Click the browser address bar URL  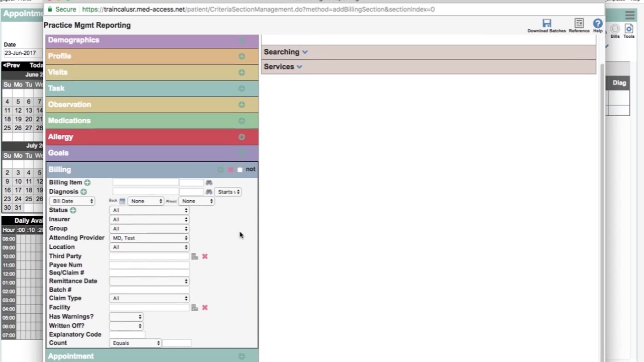click(x=258, y=9)
